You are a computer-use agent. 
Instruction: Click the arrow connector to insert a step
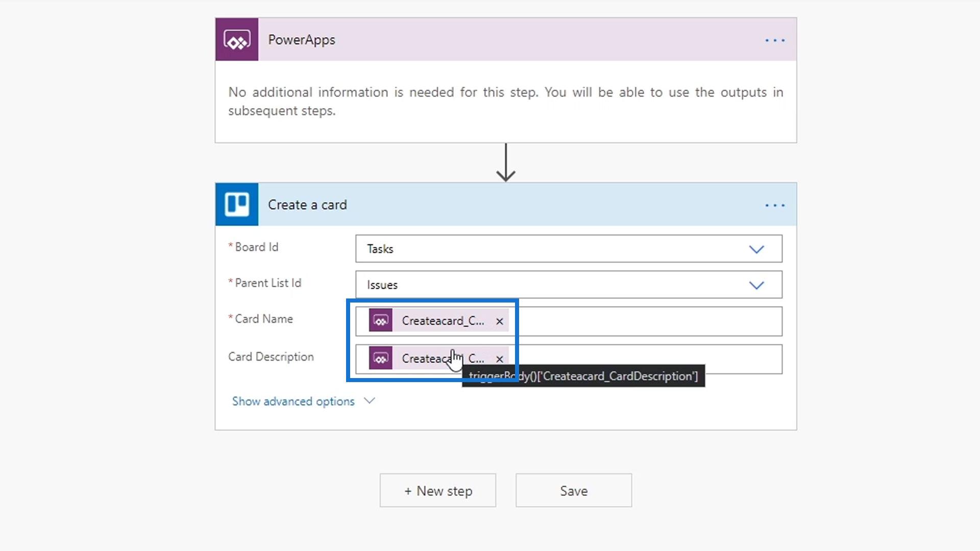coord(505,162)
